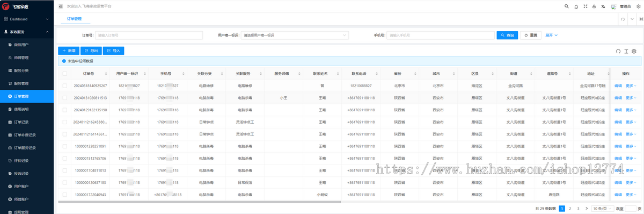Open 师傅账户 in sidebar
The width and height of the screenshot is (644, 214).
pos(27,199)
